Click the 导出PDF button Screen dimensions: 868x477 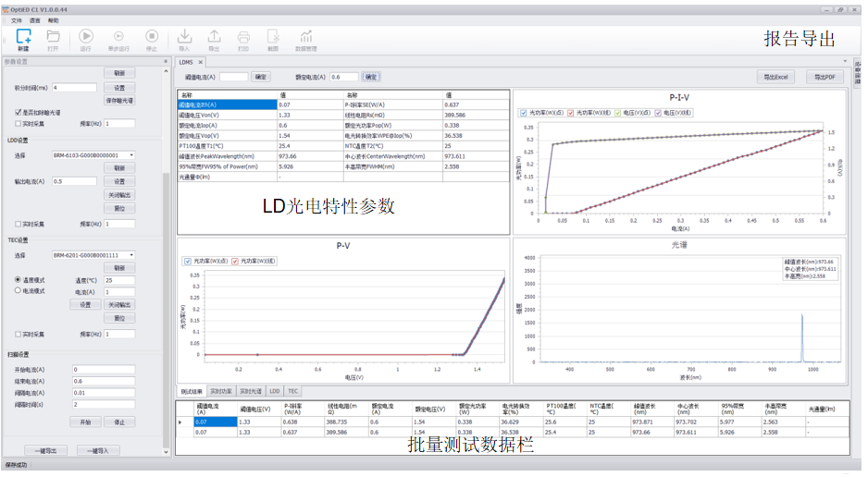(x=824, y=77)
